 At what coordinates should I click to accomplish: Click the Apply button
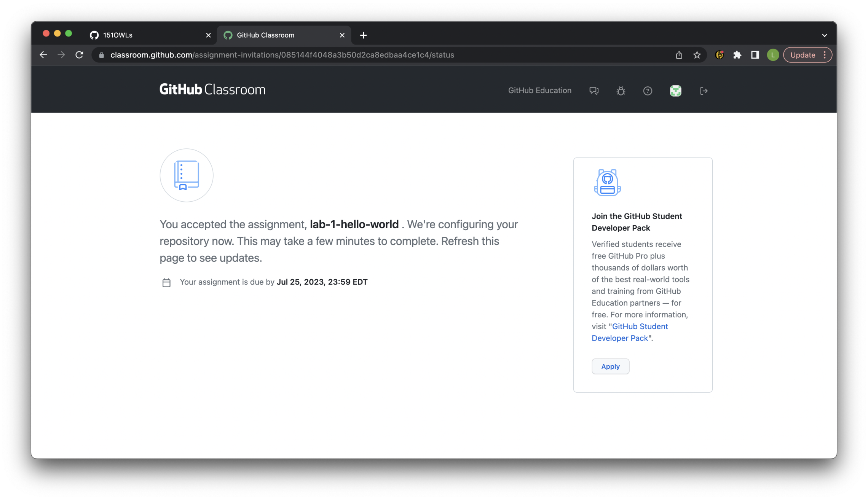(x=610, y=366)
